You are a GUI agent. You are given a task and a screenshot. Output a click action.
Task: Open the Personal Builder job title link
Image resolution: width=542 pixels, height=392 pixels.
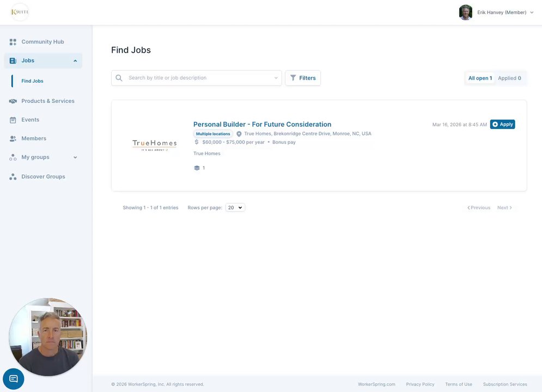click(x=262, y=124)
